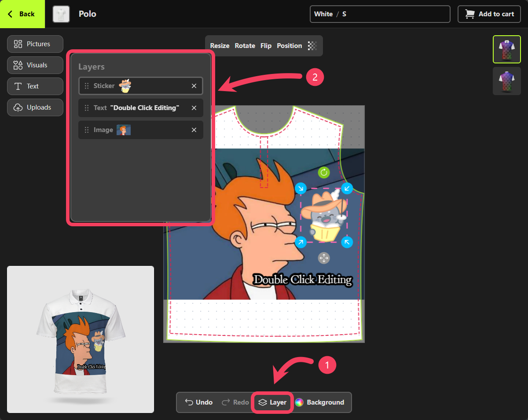Select the front view shirt thumbnail
The image size is (528, 420).
[x=507, y=49]
